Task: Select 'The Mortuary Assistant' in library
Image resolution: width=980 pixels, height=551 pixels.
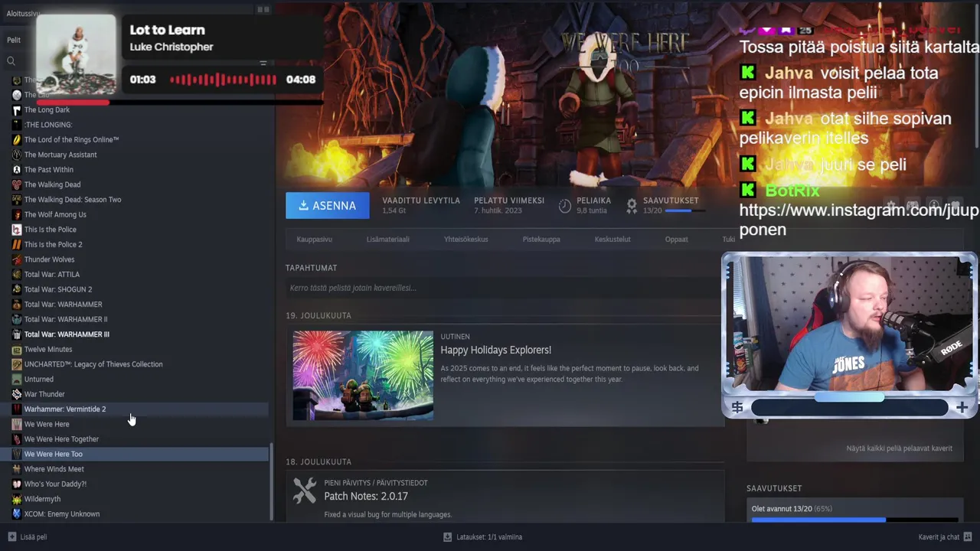Action: pyautogui.click(x=60, y=155)
